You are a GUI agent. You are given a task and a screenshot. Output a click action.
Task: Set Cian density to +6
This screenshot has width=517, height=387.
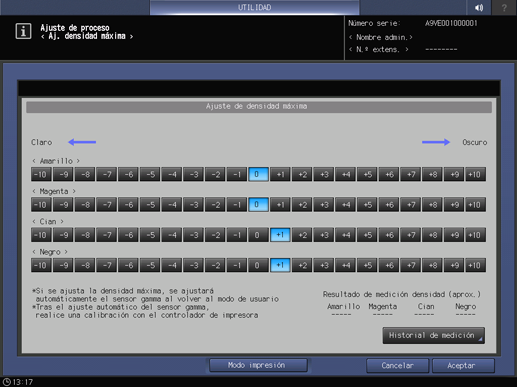pos(389,235)
